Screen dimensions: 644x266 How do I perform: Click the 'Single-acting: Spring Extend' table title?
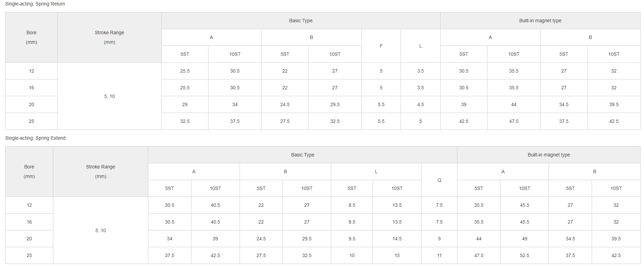coord(35,138)
